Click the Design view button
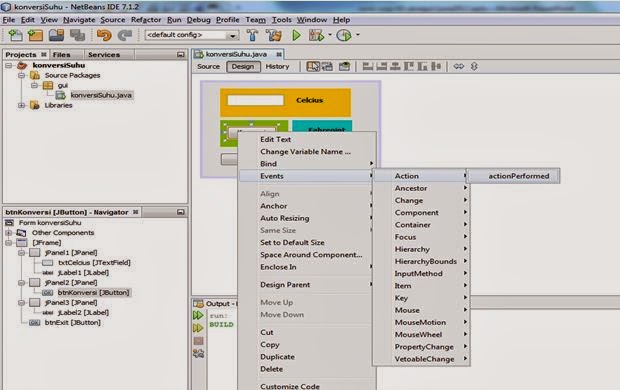The image size is (620, 390). pyautogui.click(x=243, y=66)
